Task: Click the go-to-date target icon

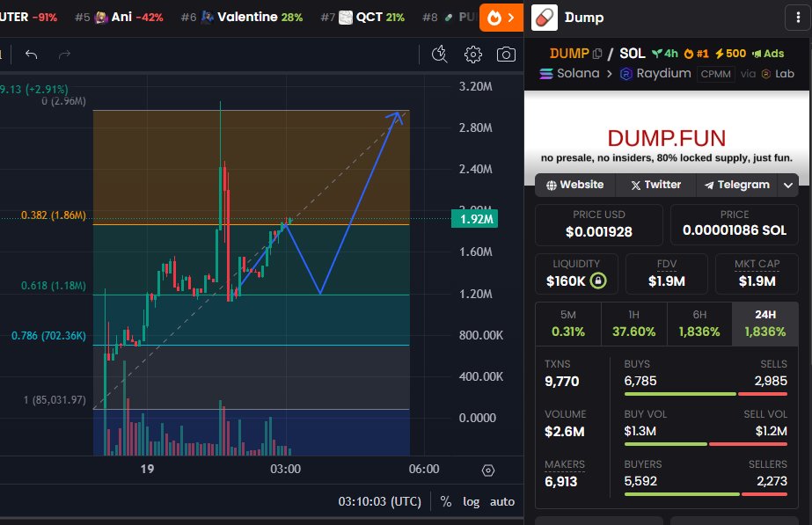Action: point(488,470)
